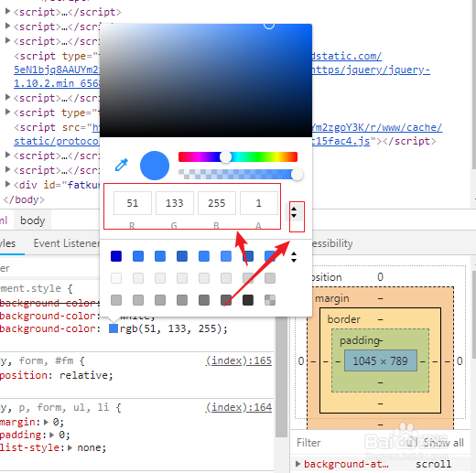Open the c15fac4.js script link
This screenshot has width=476, height=473.
[x=341, y=141]
